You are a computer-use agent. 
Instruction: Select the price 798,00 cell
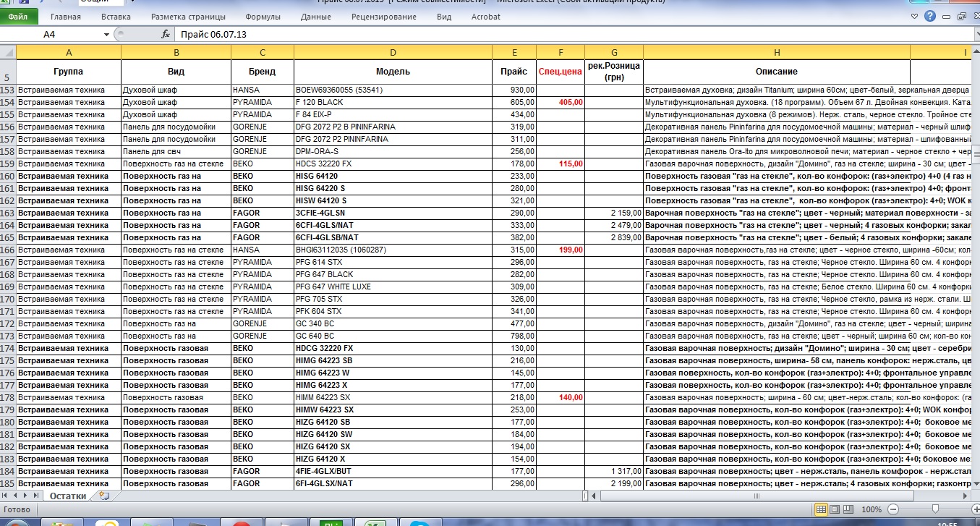514,336
